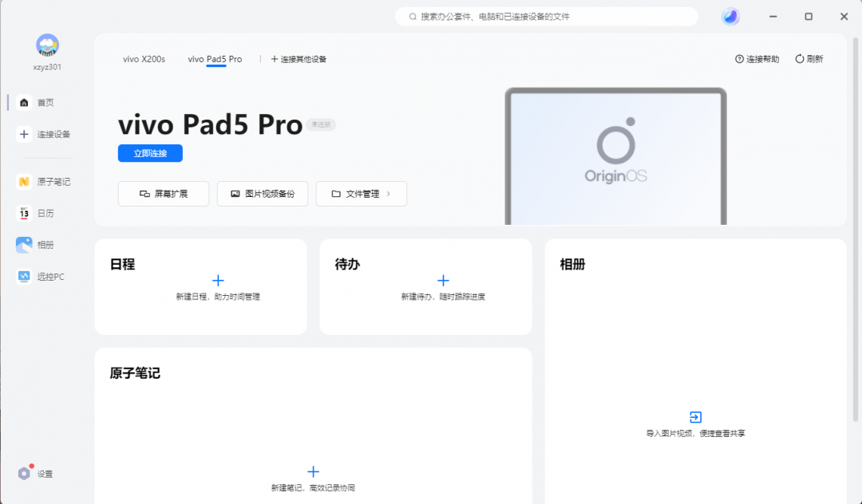This screenshot has height=504, width=862.
Task: Click the 相册 card heading
Action: (572, 265)
